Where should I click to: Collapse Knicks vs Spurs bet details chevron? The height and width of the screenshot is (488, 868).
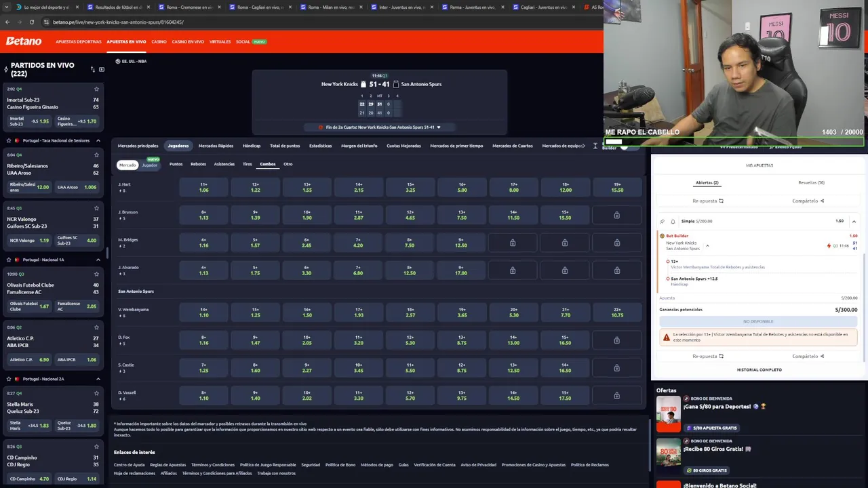pyautogui.click(x=707, y=246)
